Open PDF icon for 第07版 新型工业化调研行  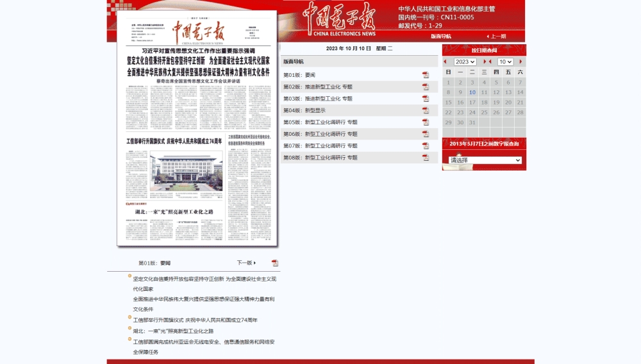(426, 145)
